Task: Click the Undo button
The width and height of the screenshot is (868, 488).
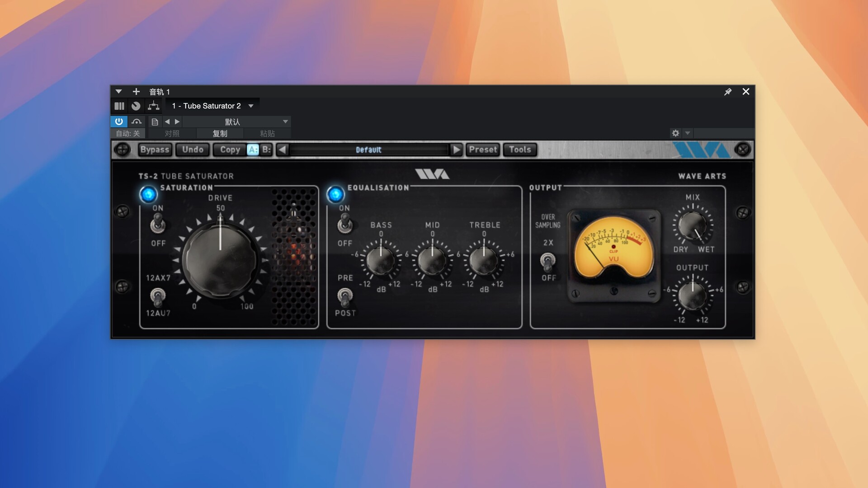Action: pyautogui.click(x=193, y=150)
